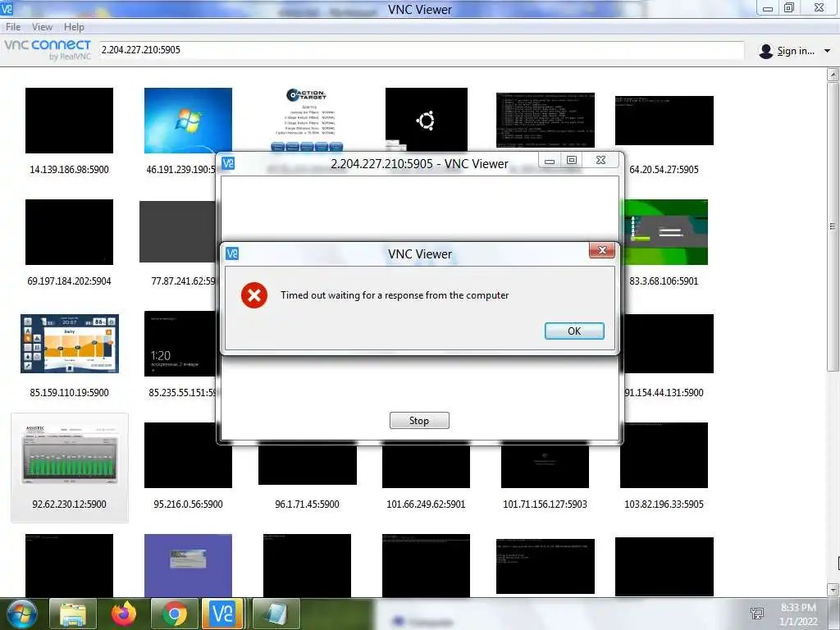Viewport: 840px width, 630px height.
Task: Click the VNC icon in main window title bar
Action: [7, 8]
